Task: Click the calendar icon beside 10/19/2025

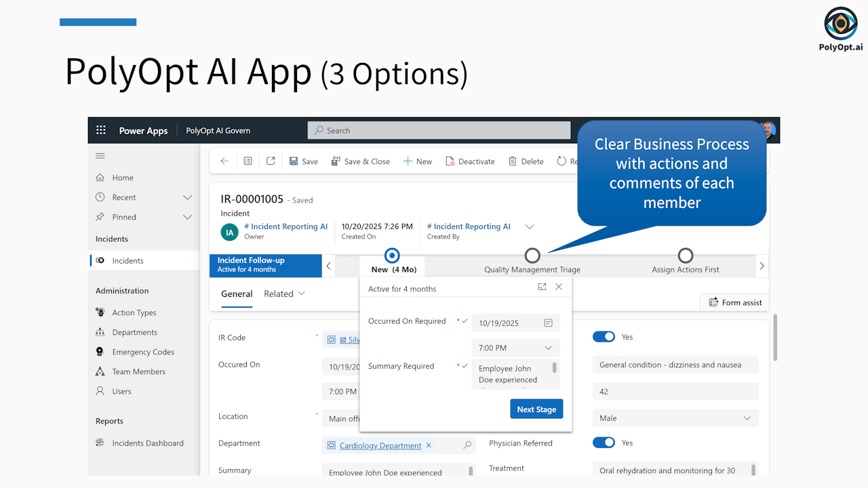Action: click(548, 323)
